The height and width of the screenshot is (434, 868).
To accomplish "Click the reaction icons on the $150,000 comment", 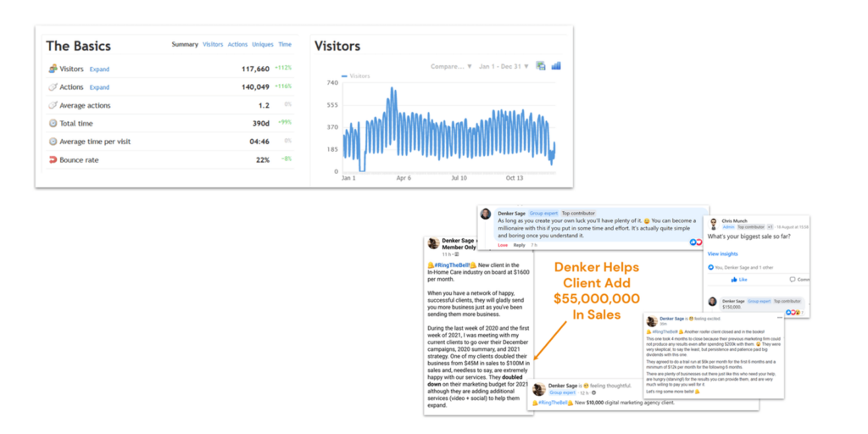I will [x=793, y=312].
